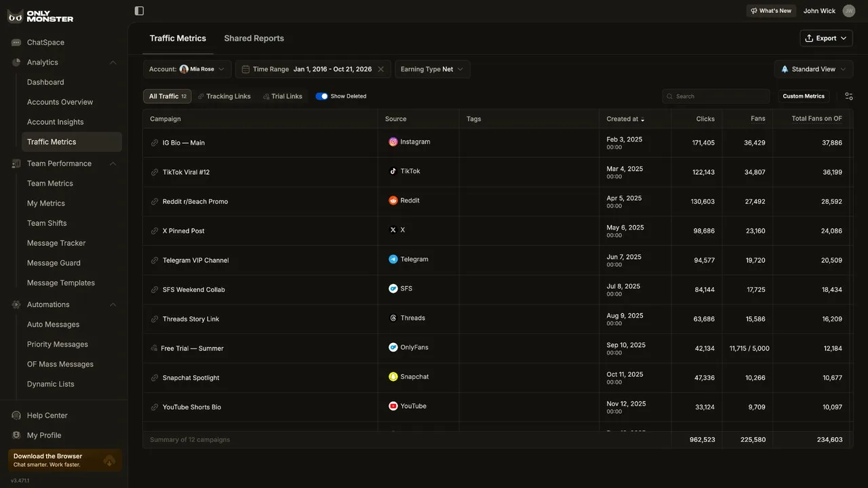Click the Custom Metrics button
Viewport: 868px width, 488px height.
804,96
